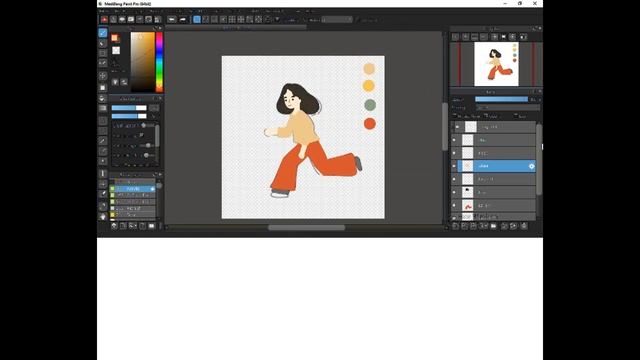Screen dimensions: 640x360
Task: Select the Brush tool in left toolbar
Action: (x=103, y=33)
